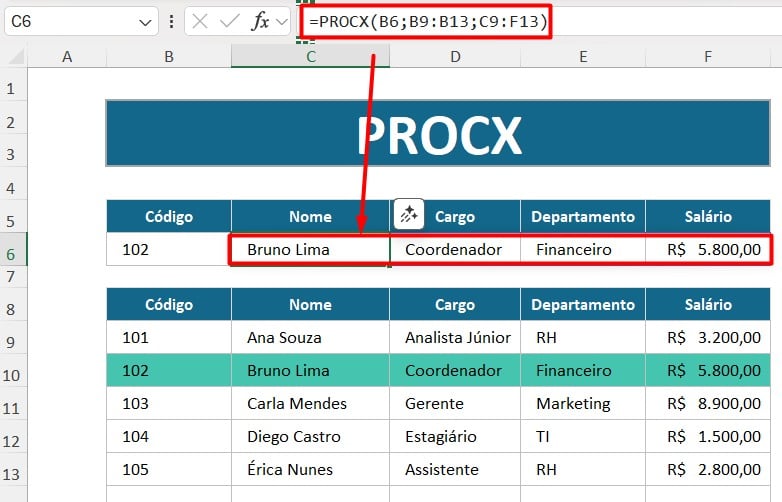Click the Select All corner triangle
Image resolution: width=782 pixels, height=502 pixels.
tap(16, 56)
